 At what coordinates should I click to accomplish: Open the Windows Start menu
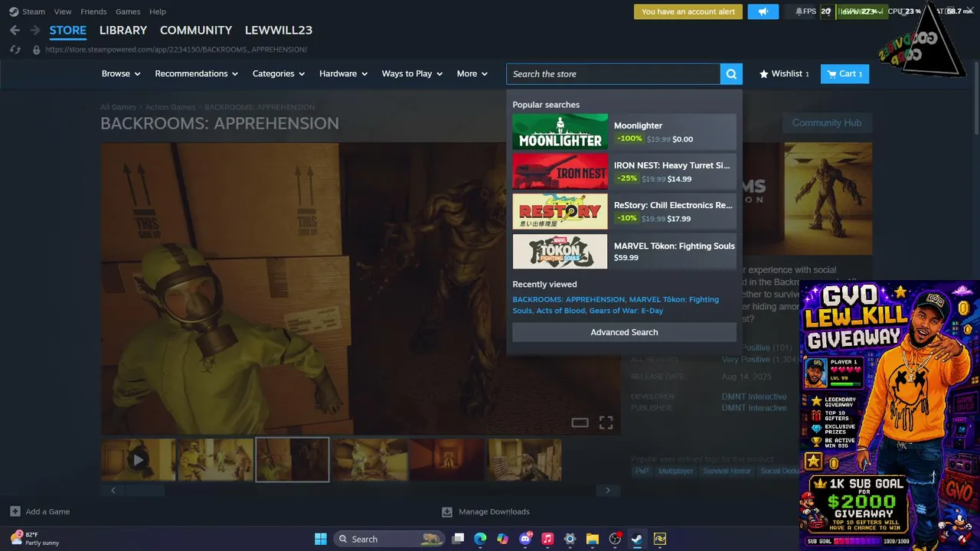coord(321,539)
